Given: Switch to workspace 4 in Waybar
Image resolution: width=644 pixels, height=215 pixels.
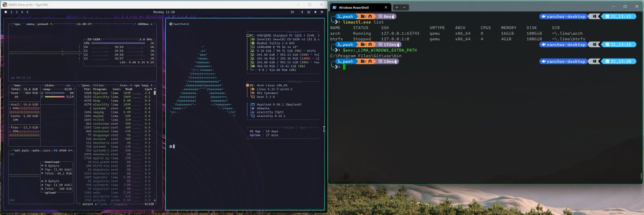Looking at the screenshot, I should coord(22,12).
